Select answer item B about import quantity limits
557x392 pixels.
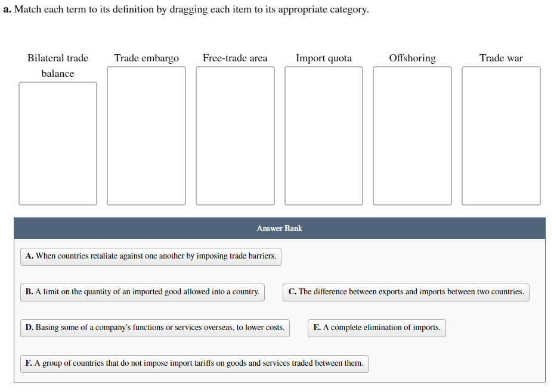pos(143,292)
